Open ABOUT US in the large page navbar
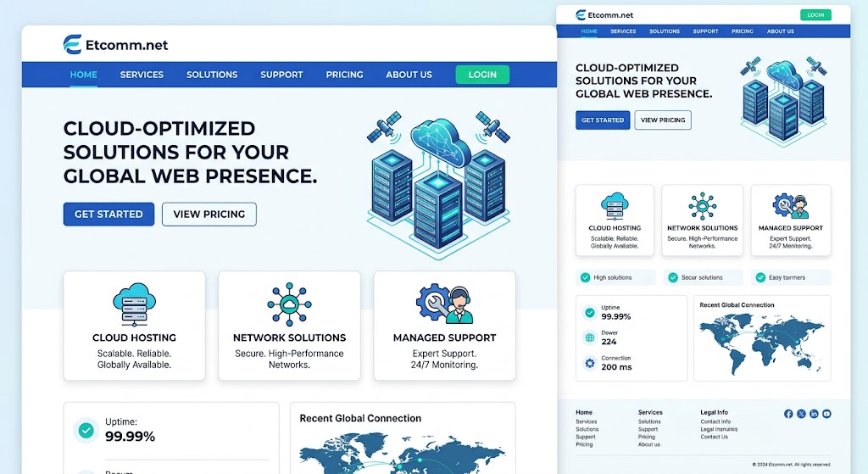Screen dimensions: 868x474 point(409,75)
